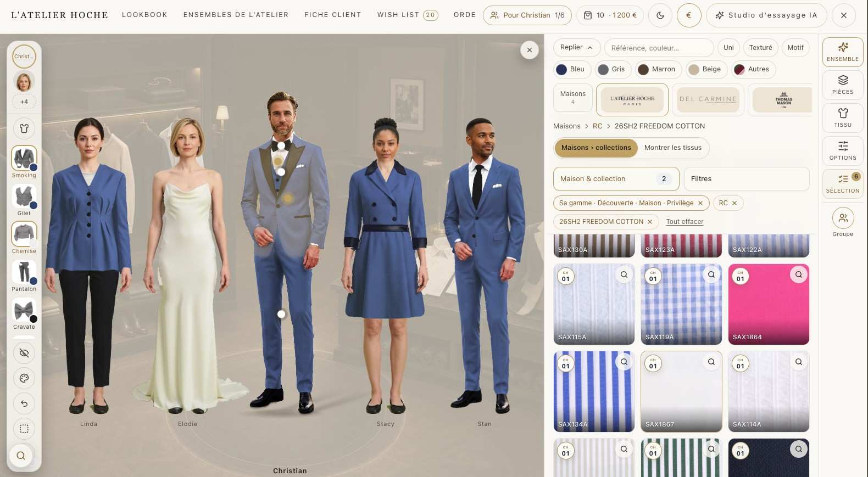868x477 pixels.
Task: Toggle dark mode moon icon
Action: (x=660, y=15)
